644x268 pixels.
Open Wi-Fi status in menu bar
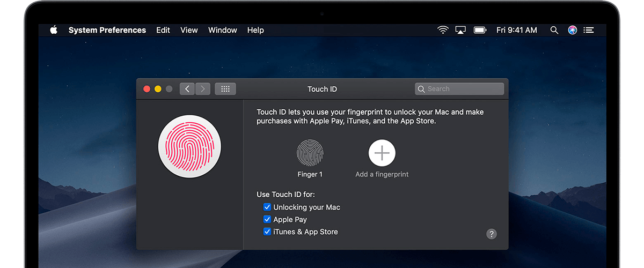point(443,30)
